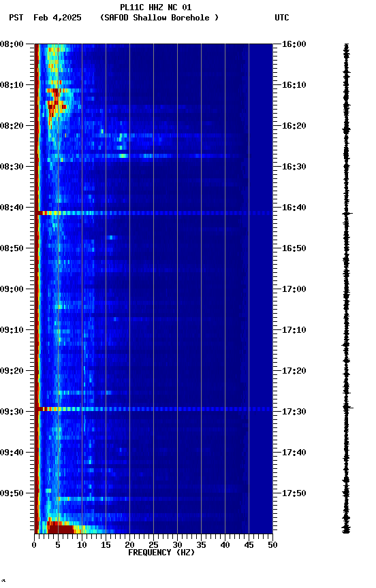This screenshot has height=588, width=376.
Task: Click the seismogram waveform trace on the right
Action: (x=346, y=289)
